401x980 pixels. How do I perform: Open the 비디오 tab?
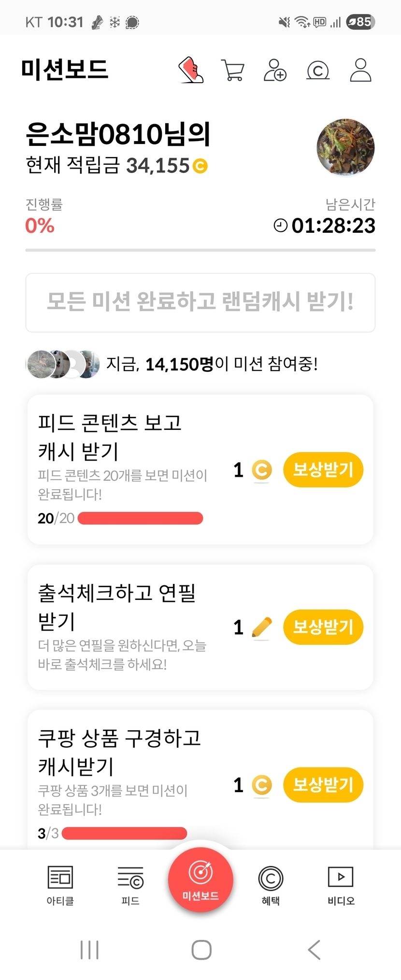[x=341, y=885]
